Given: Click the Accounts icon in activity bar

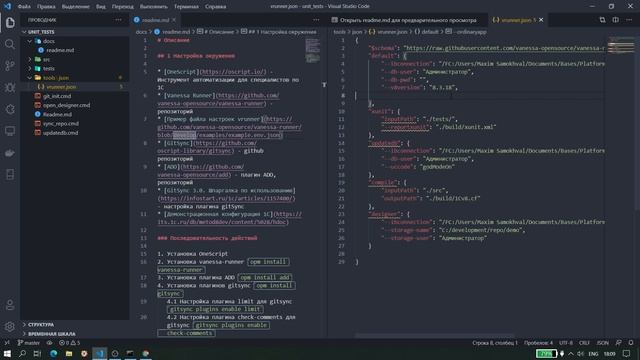Looking at the screenshot, I should point(10,304).
